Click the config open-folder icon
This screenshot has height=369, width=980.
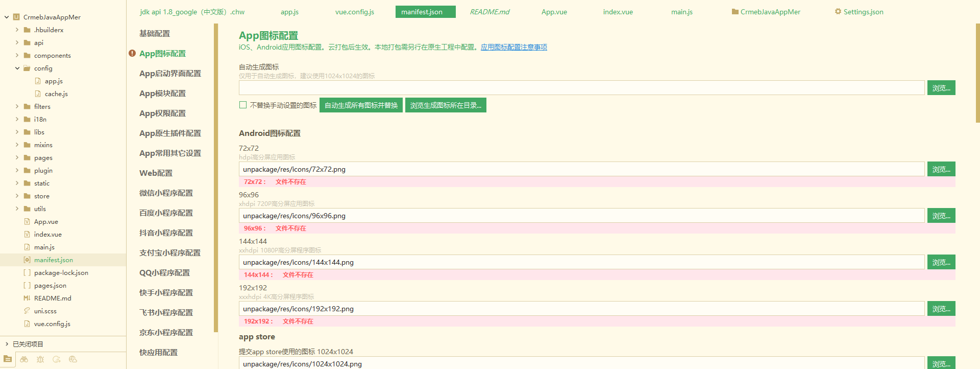point(28,68)
